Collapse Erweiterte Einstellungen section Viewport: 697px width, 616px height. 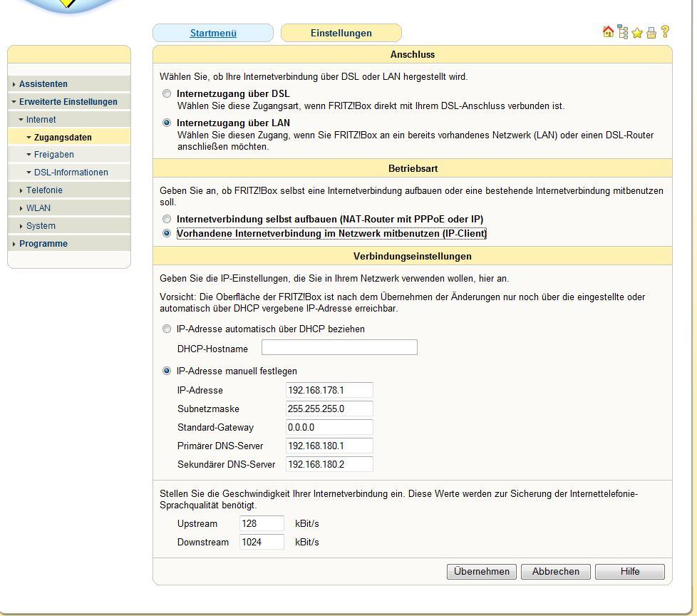point(69,101)
